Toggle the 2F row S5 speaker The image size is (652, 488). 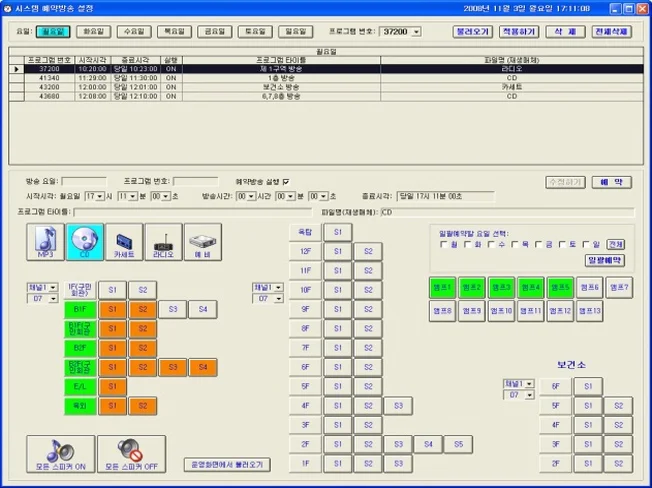[458, 444]
